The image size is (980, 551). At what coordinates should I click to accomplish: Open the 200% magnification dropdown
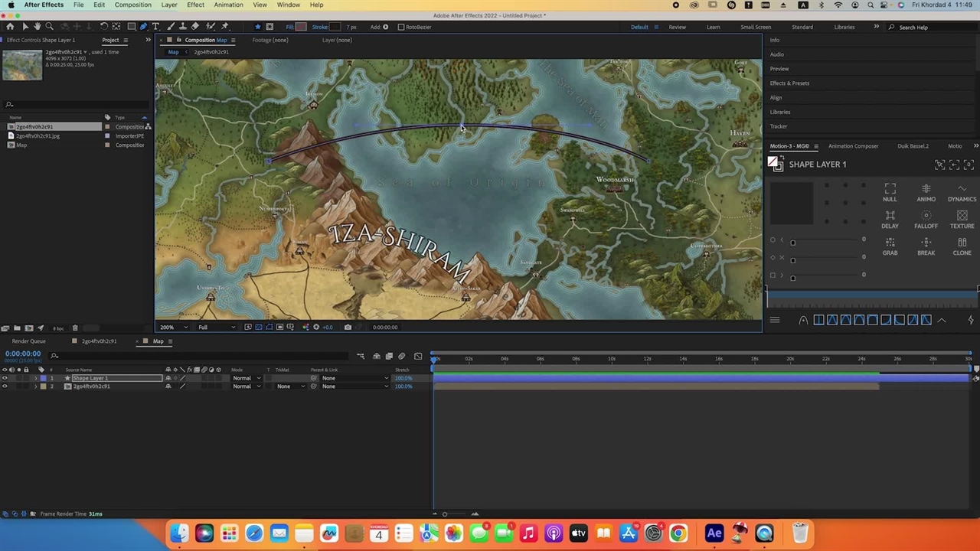[173, 328]
